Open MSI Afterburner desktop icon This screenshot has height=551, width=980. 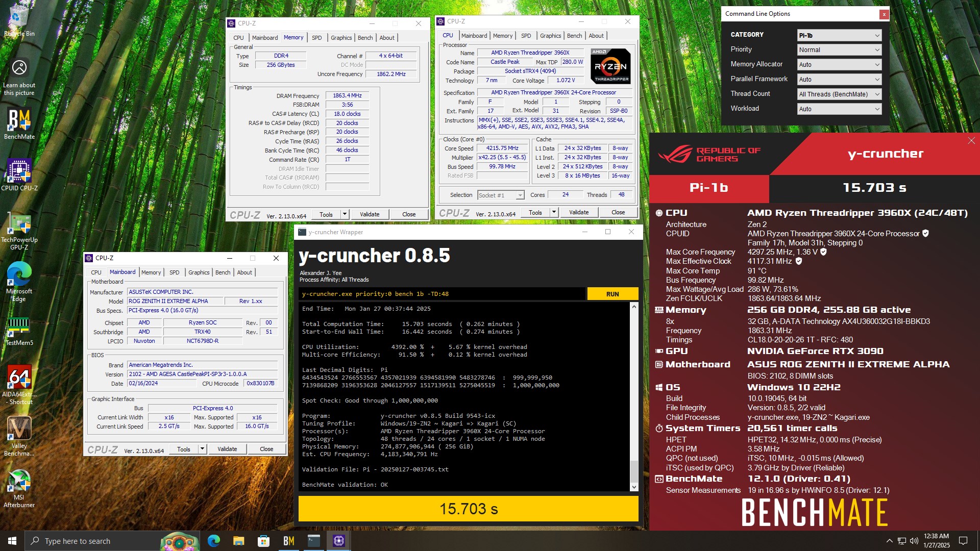[19, 488]
